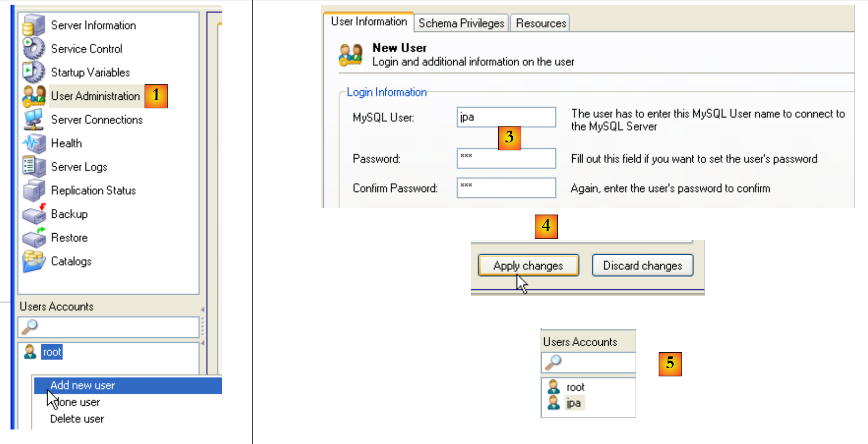Open the Catalogs folder icon
The height and width of the screenshot is (444, 868).
tap(33, 261)
